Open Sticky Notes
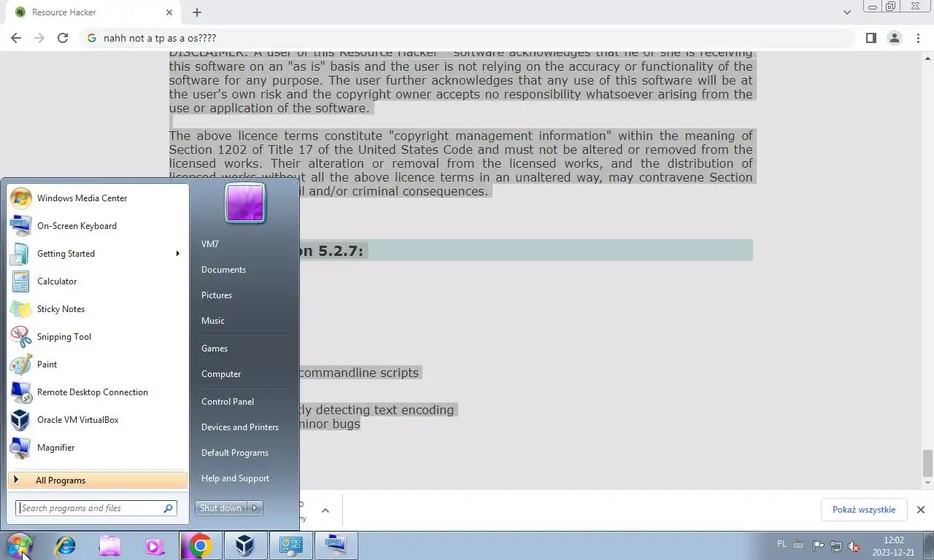The image size is (934, 560). pyautogui.click(x=98, y=309)
